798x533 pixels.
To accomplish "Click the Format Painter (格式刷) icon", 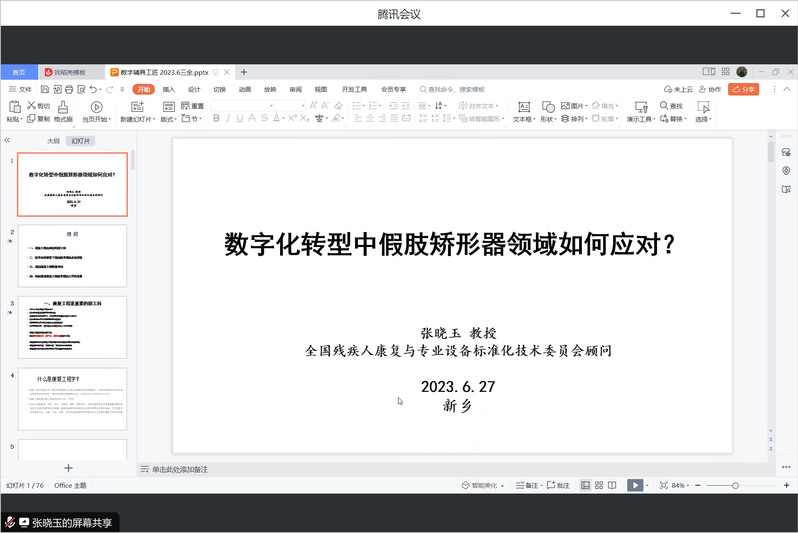I will point(62,106).
